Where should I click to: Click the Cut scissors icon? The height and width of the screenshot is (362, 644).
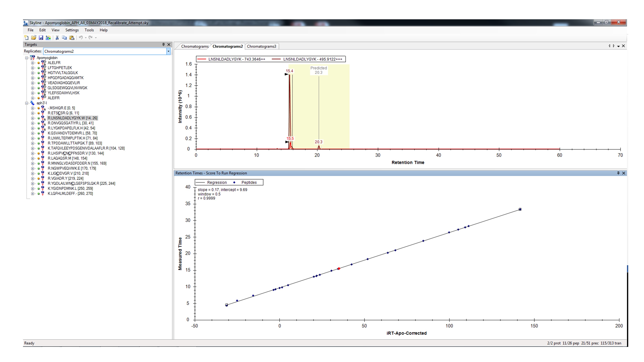coord(57,38)
